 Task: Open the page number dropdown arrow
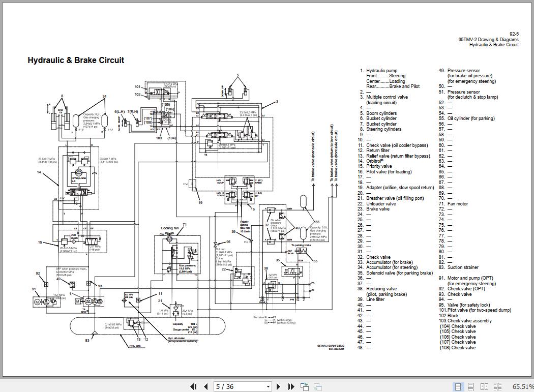point(268,386)
